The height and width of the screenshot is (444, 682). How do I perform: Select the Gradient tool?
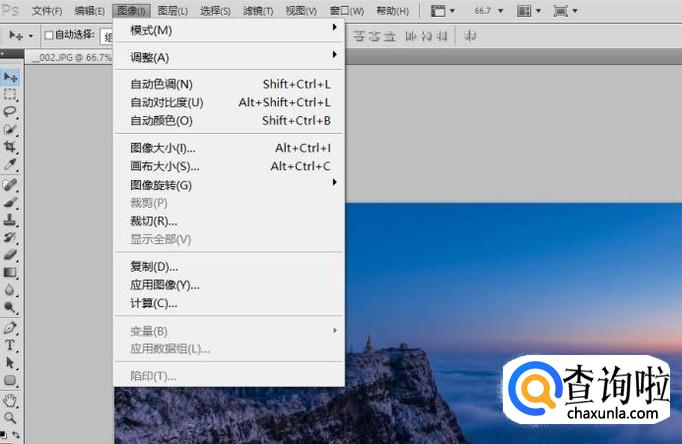10,273
